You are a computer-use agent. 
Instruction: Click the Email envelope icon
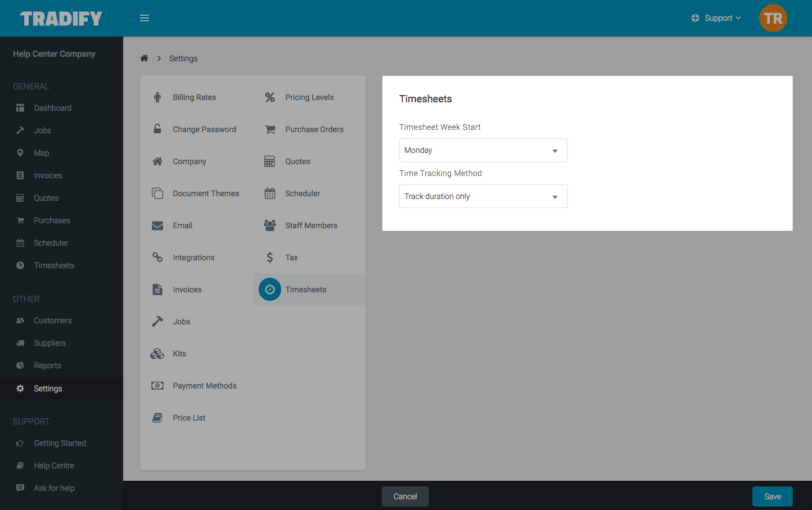click(157, 225)
